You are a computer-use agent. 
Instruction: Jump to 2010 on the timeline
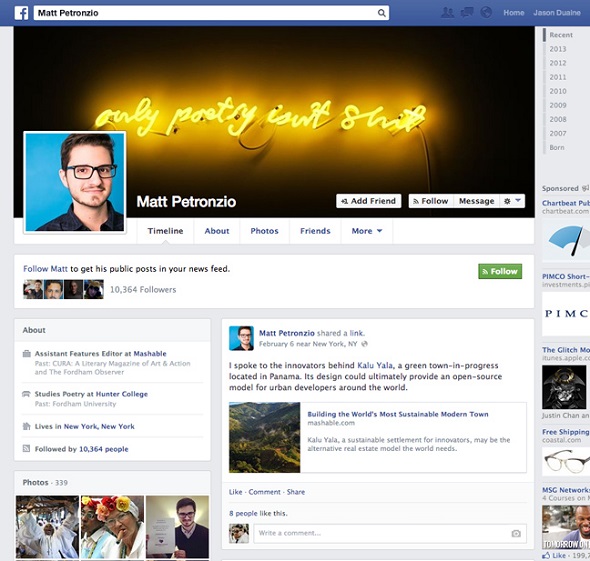coord(557,91)
